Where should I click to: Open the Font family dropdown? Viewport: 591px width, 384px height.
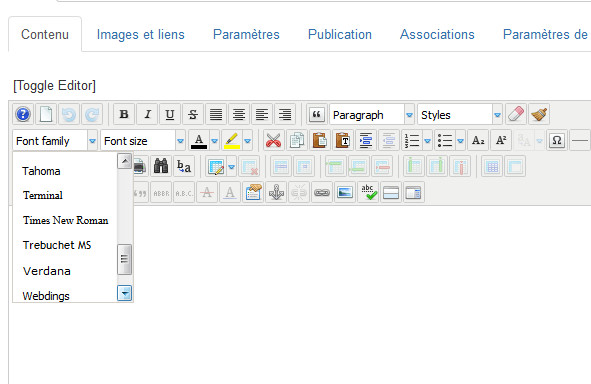pyautogui.click(x=55, y=141)
